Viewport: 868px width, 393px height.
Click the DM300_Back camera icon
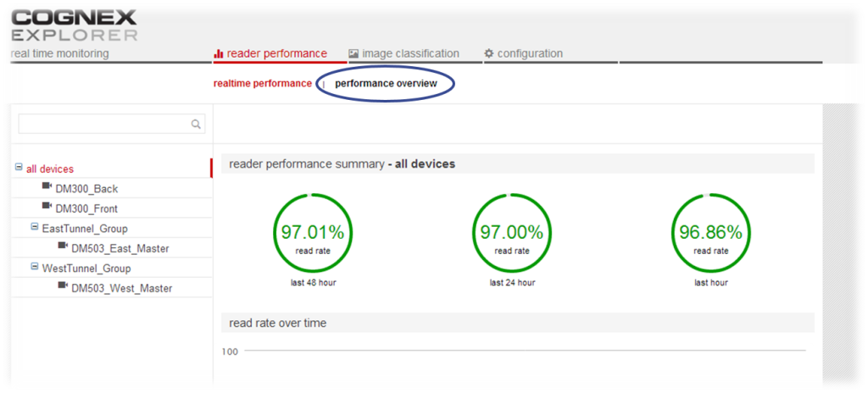pyautogui.click(x=47, y=187)
